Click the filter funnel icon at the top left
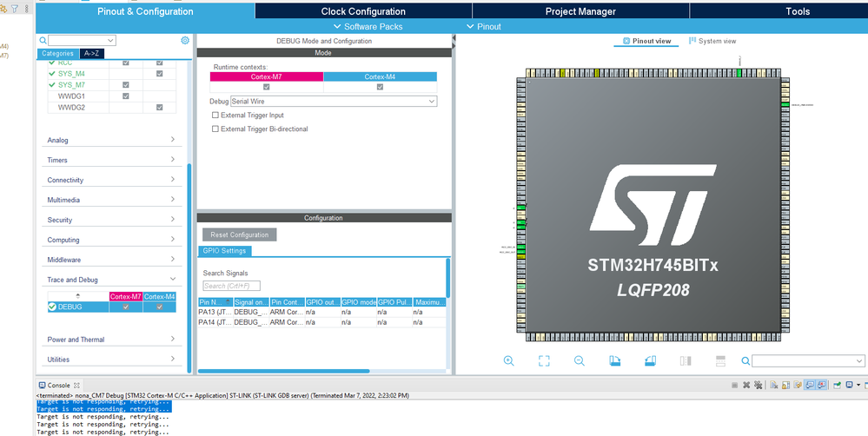The width and height of the screenshot is (868, 436). (15, 9)
